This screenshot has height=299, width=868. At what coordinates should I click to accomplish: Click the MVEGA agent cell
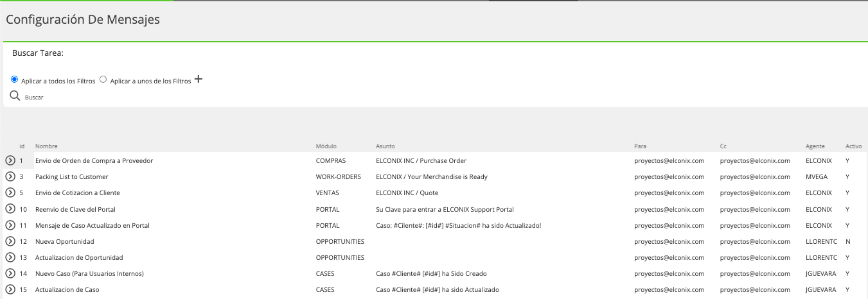point(817,176)
